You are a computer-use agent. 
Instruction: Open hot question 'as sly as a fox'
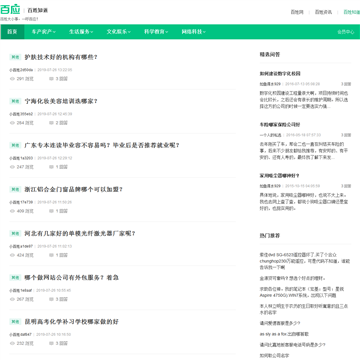click(284, 334)
